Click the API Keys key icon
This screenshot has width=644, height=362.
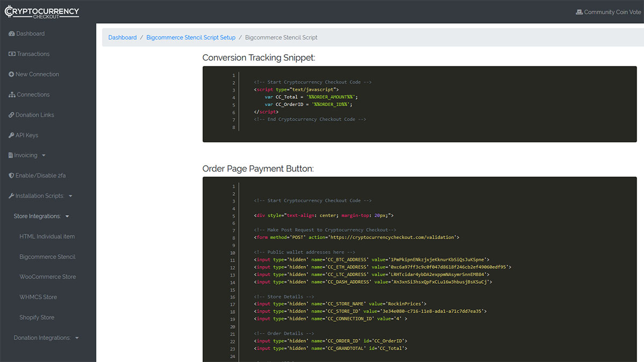(11, 136)
